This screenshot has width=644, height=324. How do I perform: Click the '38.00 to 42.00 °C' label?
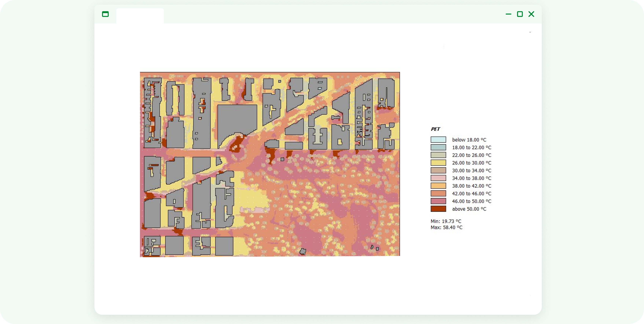click(471, 186)
